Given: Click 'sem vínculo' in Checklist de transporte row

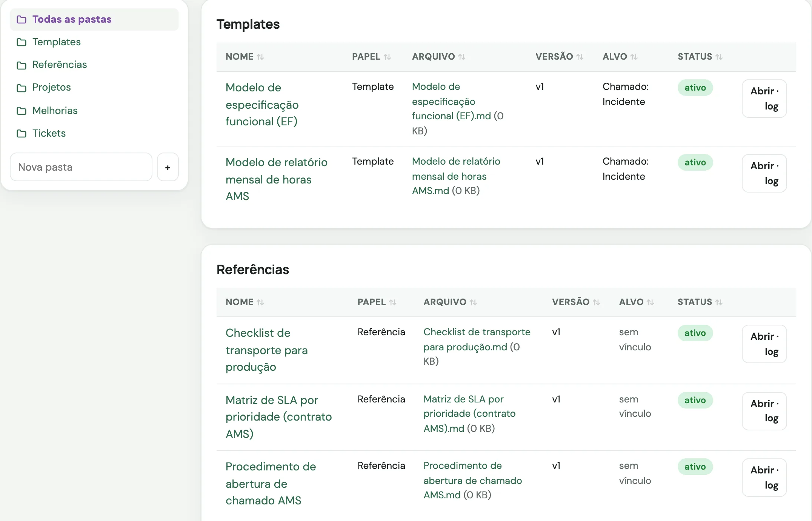Looking at the screenshot, I should pyautogui.click(x=635, y=339).
